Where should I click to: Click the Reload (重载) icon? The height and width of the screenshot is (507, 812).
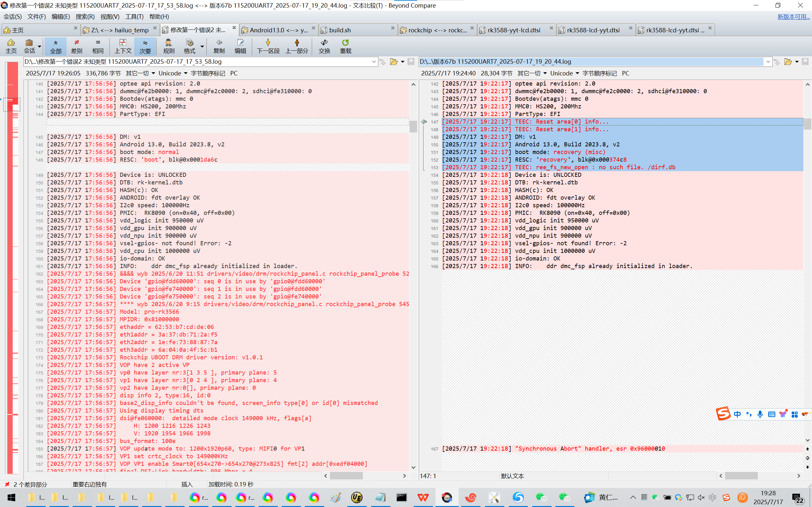(x=345, y=46)
